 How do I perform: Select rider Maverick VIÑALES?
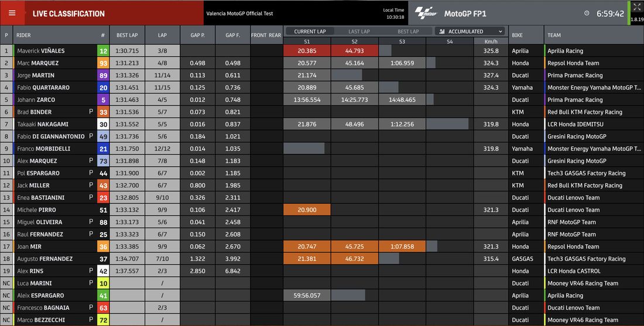click(x=40, y=51)
